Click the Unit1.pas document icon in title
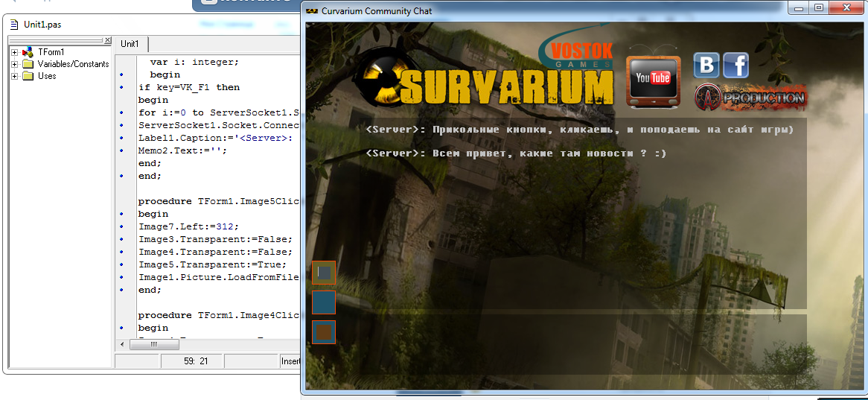 tap(14, 25)
